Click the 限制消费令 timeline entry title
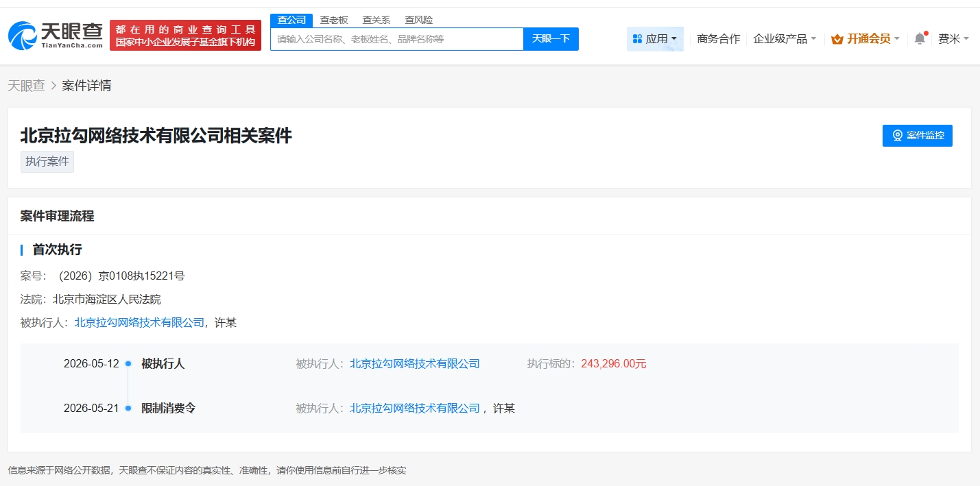Viewport: 980px width, 486px height. click(169, 409)
